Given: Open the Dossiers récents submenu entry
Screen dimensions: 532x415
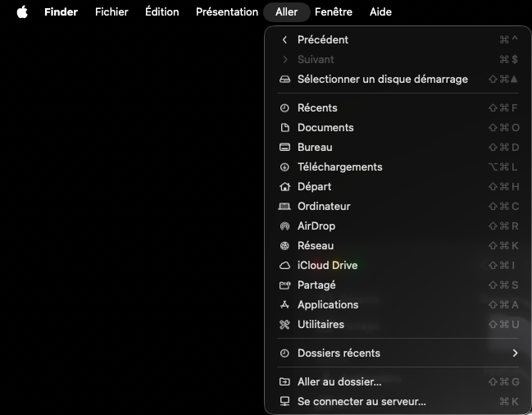Looking at the screenshot, I should coord(398,353).
